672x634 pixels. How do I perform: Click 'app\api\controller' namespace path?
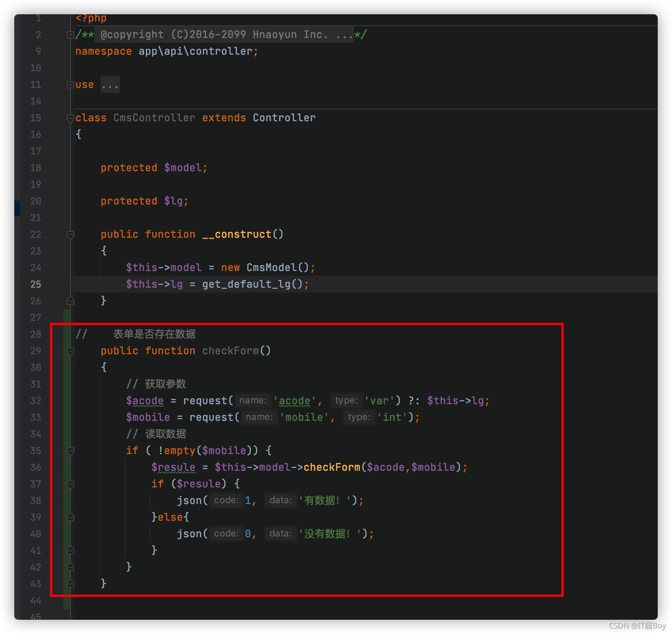pyautogui.click(x=195, y=52)
